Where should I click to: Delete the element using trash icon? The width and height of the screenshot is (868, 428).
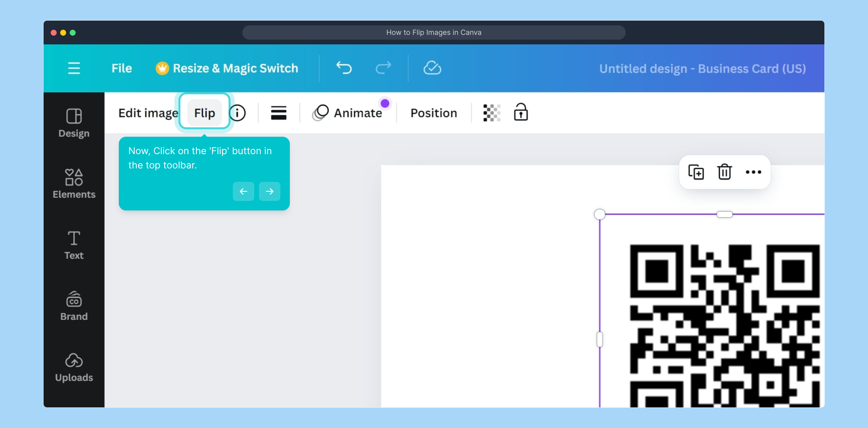724,172
